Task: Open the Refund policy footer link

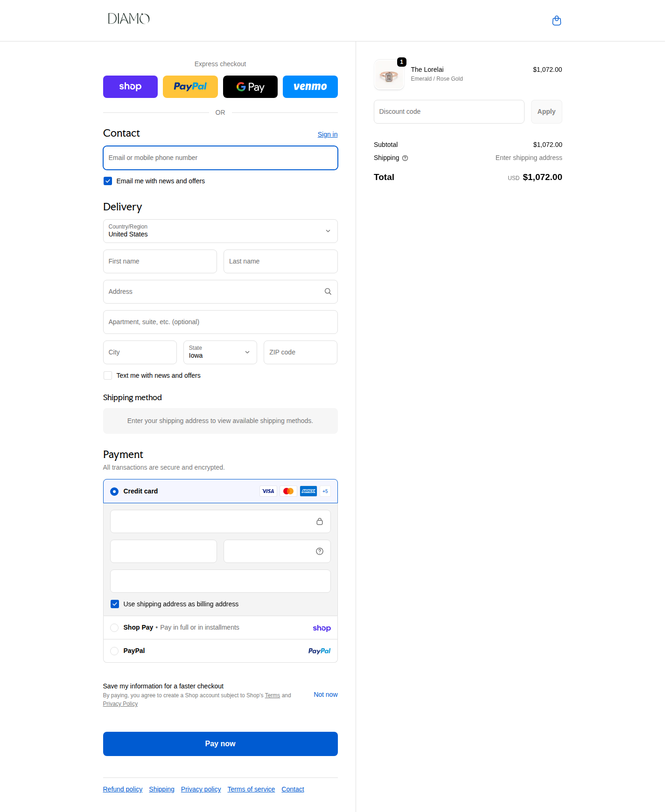Action: tap(123, 789)
